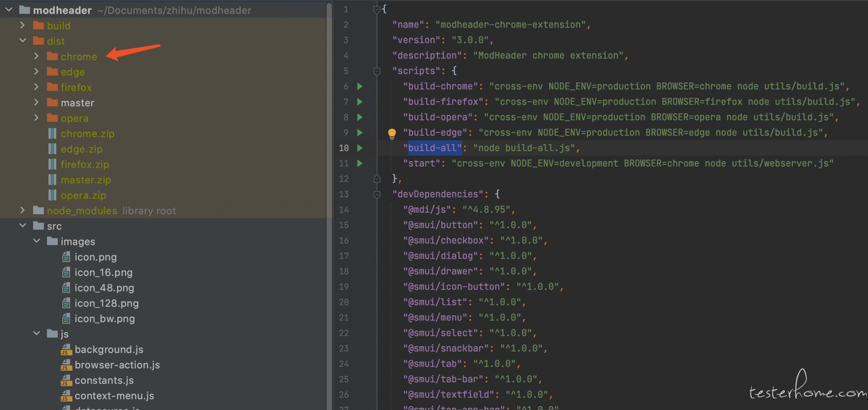Select background.js in the js folder
The image size is (868, 410).
pyautogui.click(x=109, y=349)
